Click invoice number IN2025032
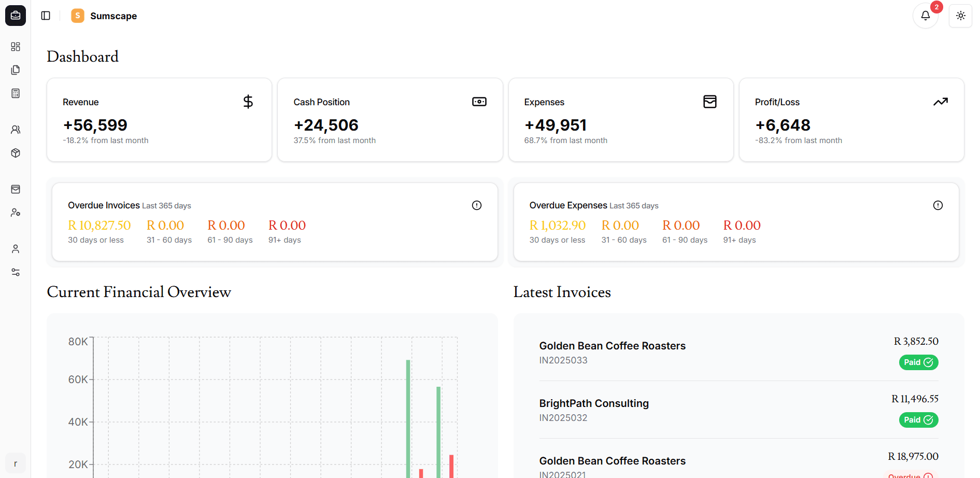Screen dimensions: 980x478 [563, 418]
